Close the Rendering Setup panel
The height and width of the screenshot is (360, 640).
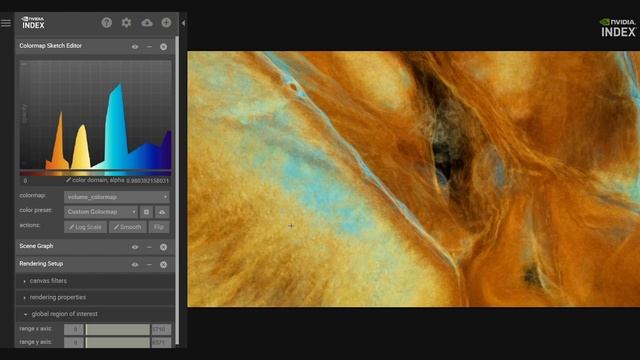[x=163, y=264]
